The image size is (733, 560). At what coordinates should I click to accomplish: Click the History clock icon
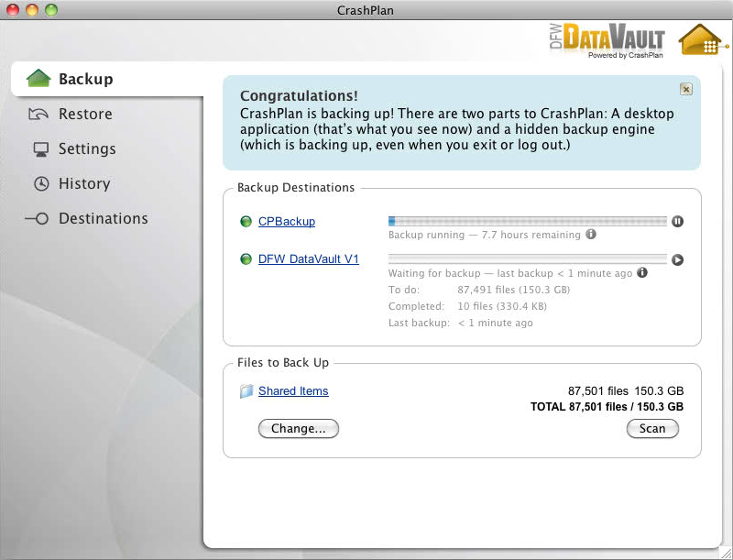pos(41,183)
